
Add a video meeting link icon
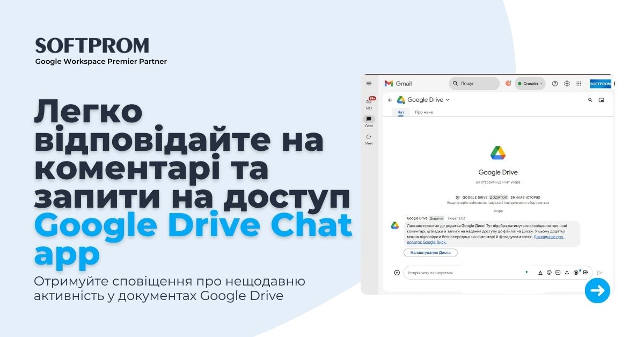(586, 273)
